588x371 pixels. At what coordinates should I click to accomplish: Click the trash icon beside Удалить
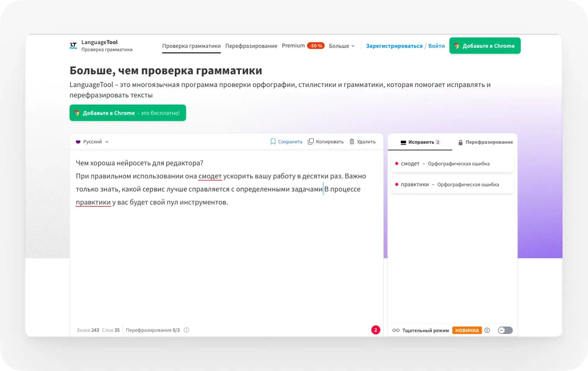pos(352,142)
